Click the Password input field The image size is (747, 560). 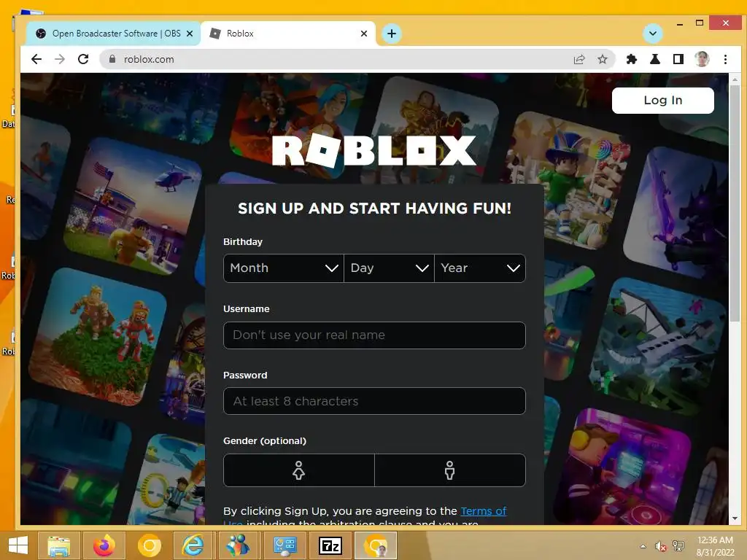click(374, 401)
